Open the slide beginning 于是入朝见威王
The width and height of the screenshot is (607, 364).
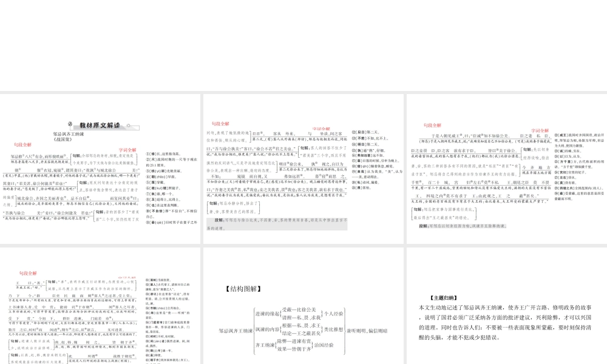[507, 169]
